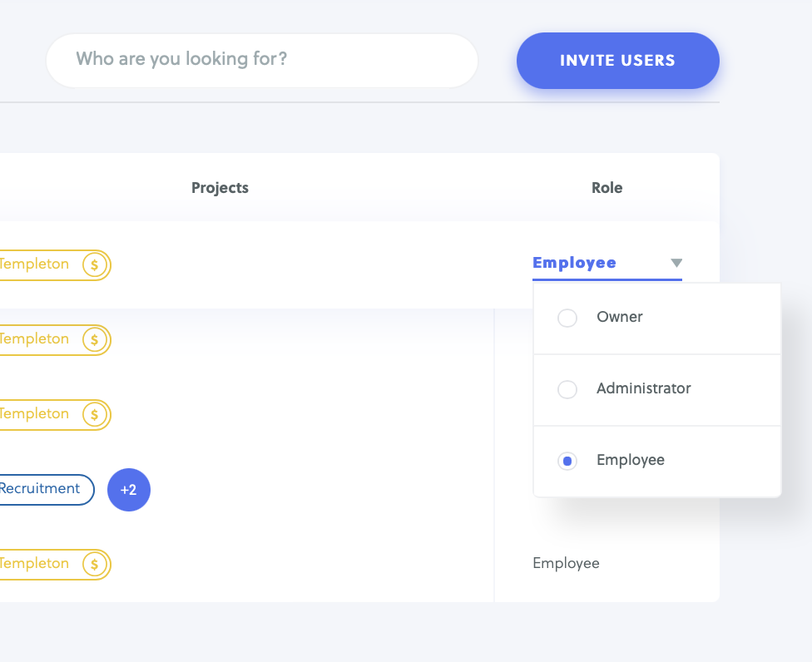Open the +2 more projects badge
The width and height of the screenshot is (812, 662).
pos(129,490)
